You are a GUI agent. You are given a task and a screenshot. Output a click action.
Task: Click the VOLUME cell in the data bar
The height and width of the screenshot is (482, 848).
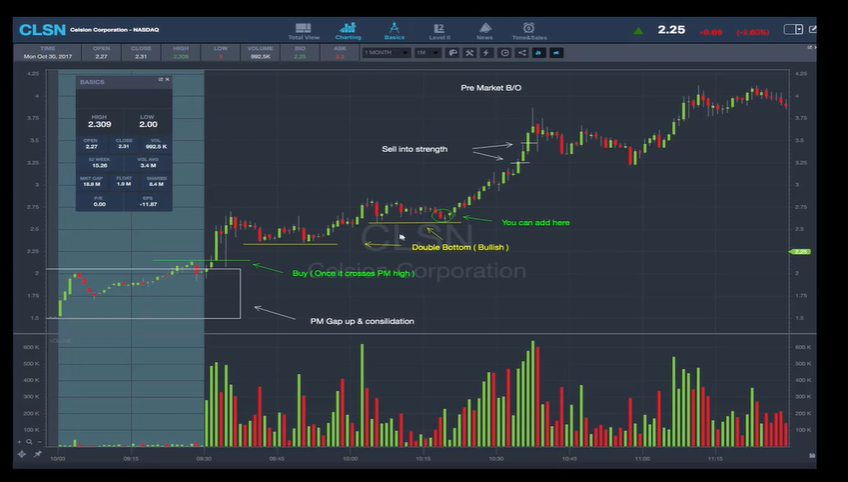point(260,52)
